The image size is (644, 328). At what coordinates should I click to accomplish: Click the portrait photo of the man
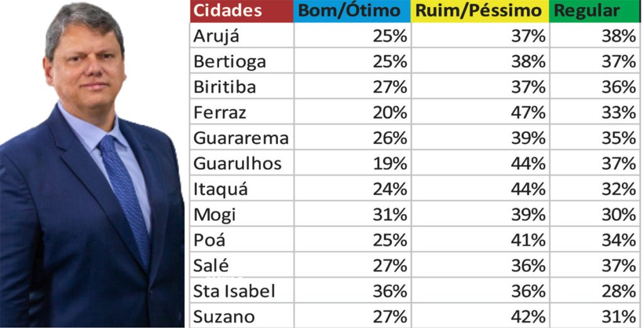92,164
